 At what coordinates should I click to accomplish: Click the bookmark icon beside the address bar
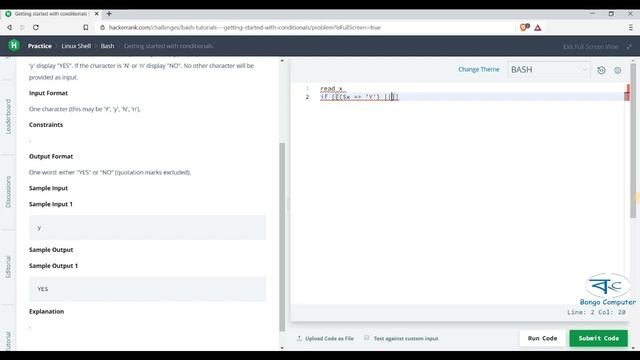tap(85, 27)
